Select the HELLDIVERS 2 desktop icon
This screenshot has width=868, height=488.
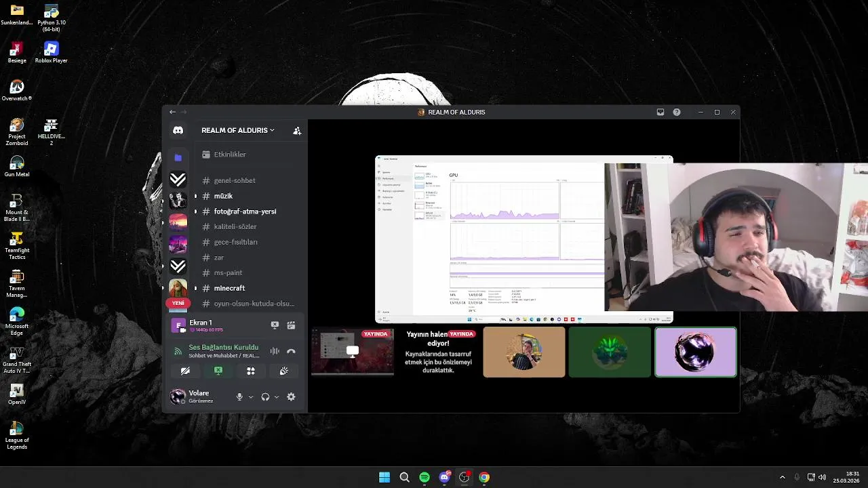(x=52, y=132)
